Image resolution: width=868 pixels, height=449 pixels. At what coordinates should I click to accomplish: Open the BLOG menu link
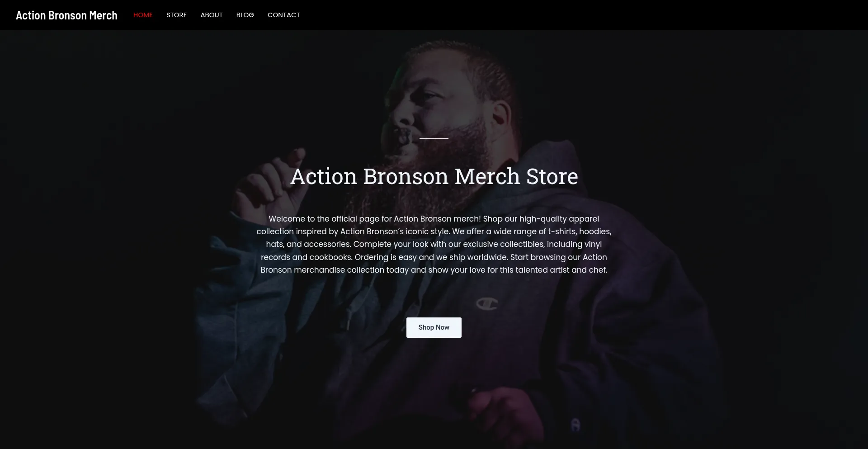245,15
